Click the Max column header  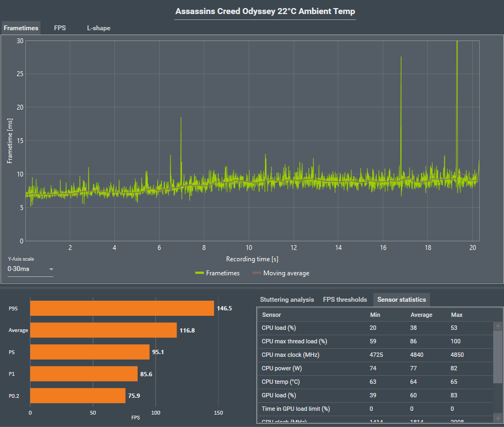pos(457,315)
